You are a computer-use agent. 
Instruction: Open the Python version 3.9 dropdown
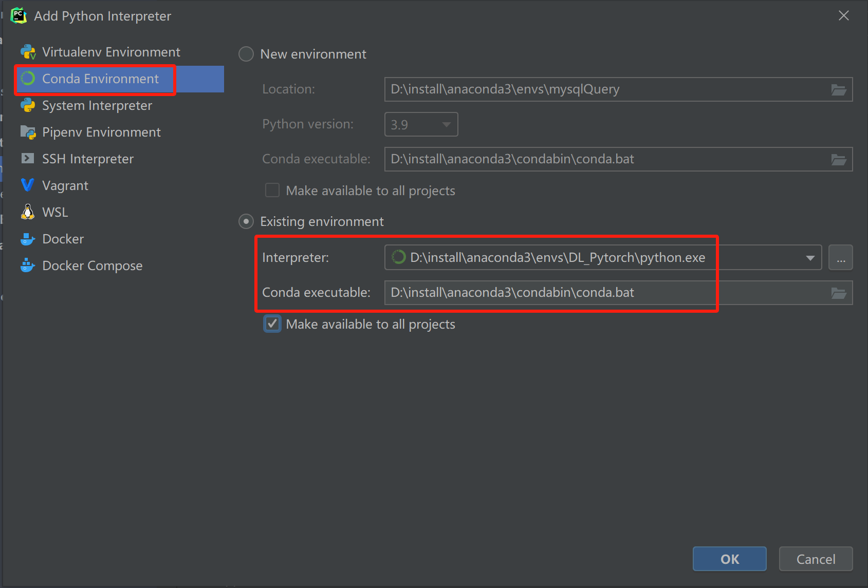click(x=421, y=124)
